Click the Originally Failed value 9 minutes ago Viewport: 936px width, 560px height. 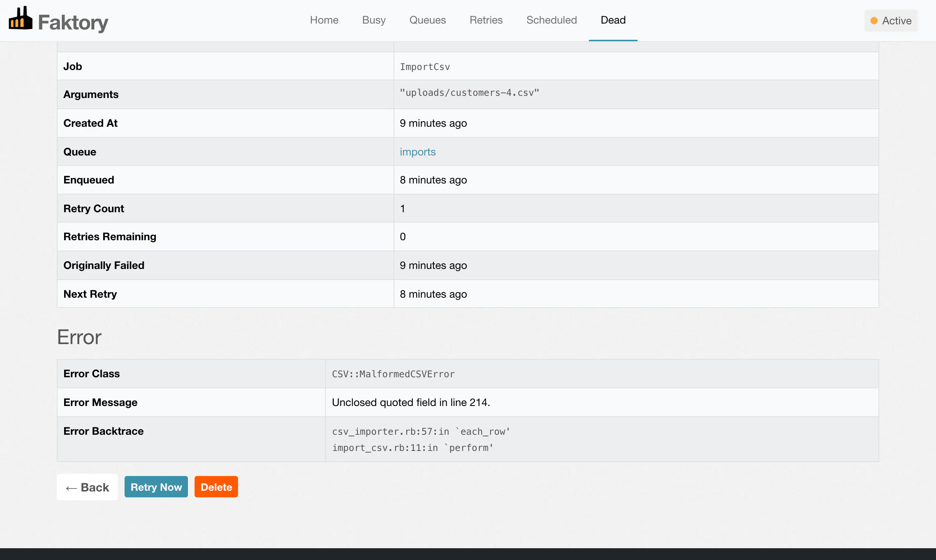[x=433, y=265]
